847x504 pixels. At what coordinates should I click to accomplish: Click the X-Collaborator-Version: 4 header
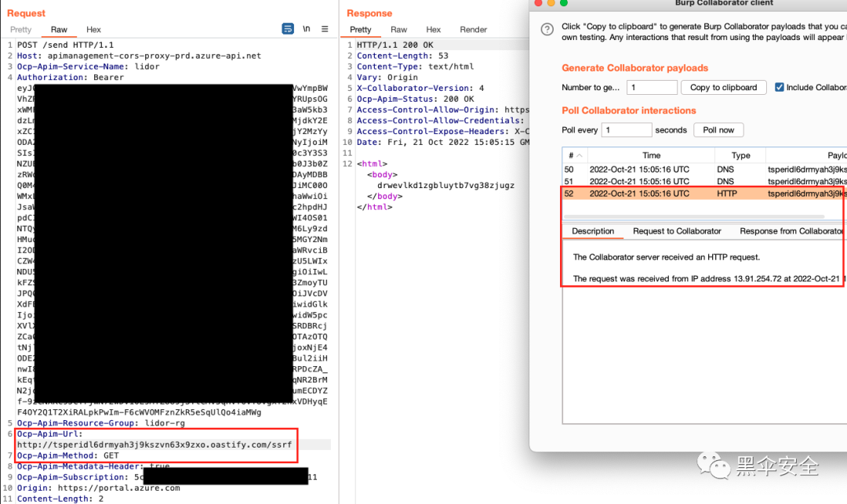pyautogui.click(x=420, y=88)
